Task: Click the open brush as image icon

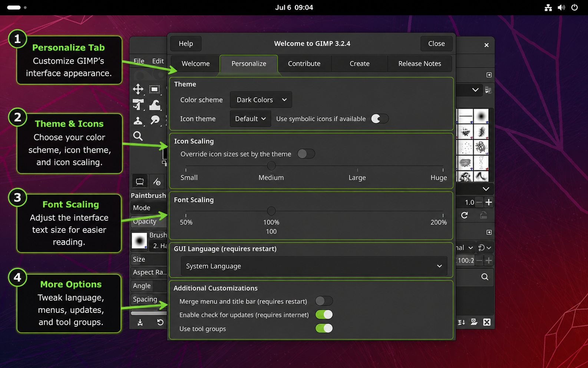Action: point(488,90)
